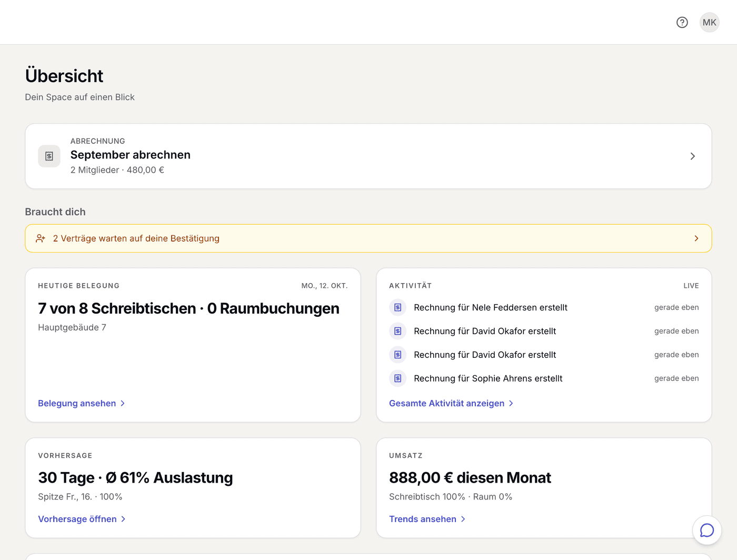Click the VORHERSAGE card label

[65, 456]
